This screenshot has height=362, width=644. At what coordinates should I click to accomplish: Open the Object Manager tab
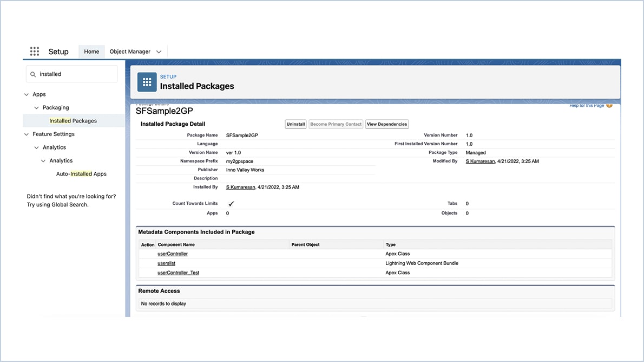(130, 51)
